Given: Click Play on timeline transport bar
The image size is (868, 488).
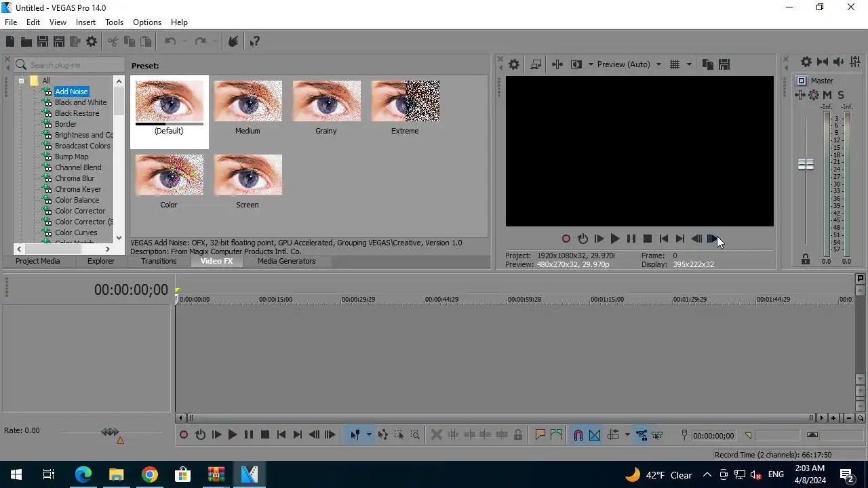Looking at the screenshot, I should pos(233,435).
